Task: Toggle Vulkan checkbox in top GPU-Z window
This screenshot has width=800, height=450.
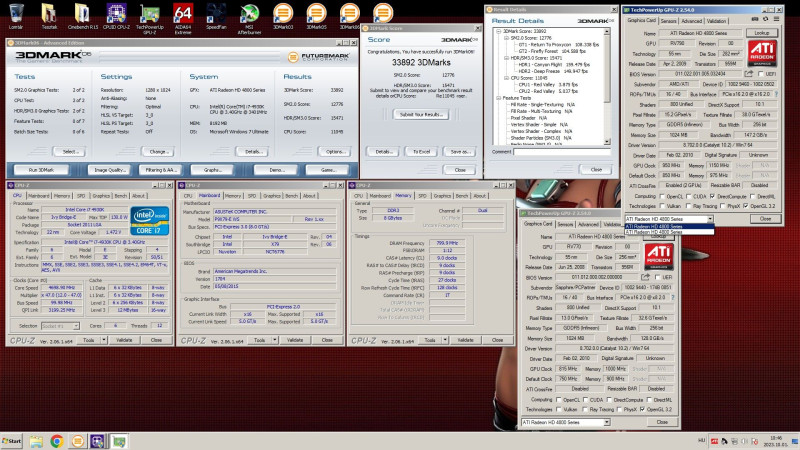Action: pyautogui.click(x=662, y=206)
